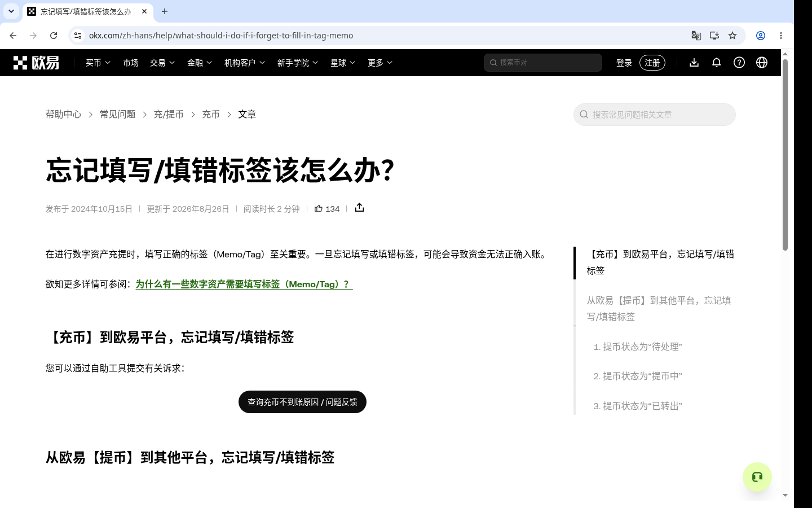812x508 pixels.
Task: Click the Google Translate icon in address bar
Action: [696, 36]
